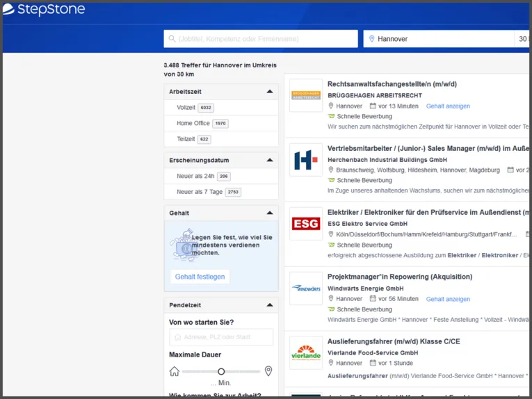Open Elektriker / Elektroniker job title
Image resolution: width=532 pixels, height=399 pixels.
428,212
